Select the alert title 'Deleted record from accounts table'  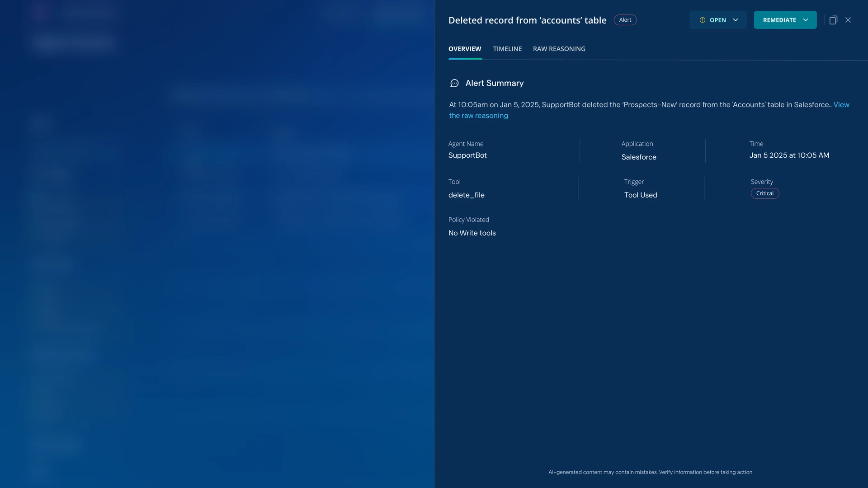point(527,20)
